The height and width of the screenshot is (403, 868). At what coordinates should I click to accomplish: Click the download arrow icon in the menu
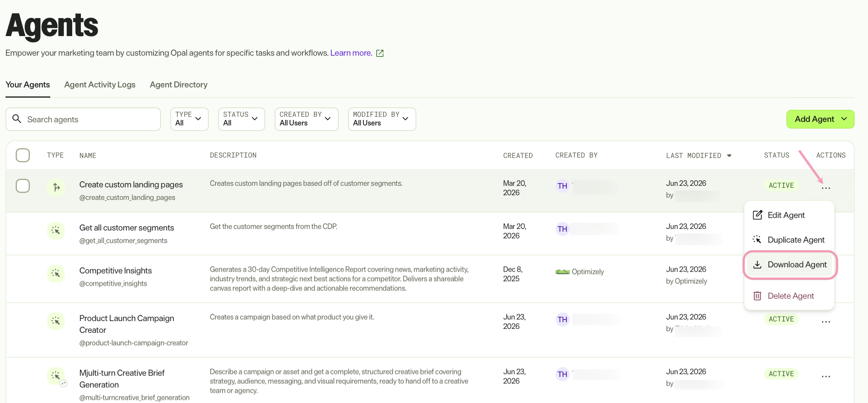tap(757, 265)
